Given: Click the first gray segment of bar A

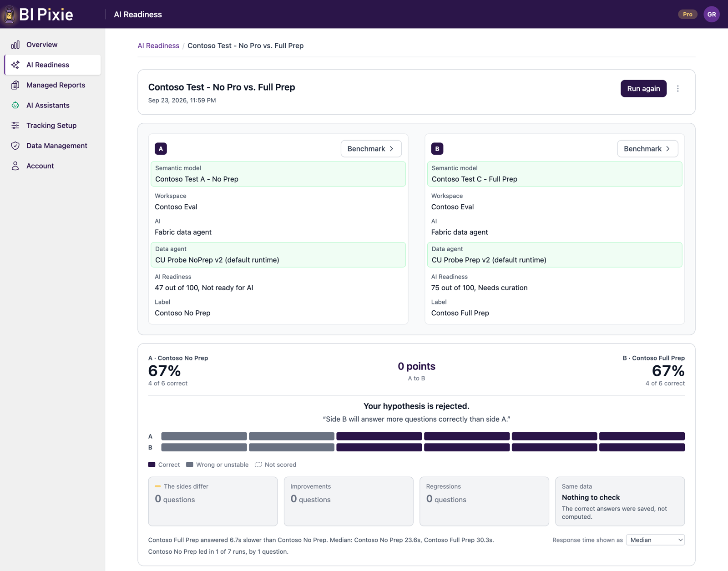Looking at the screenshot, I should coord(204,436).
